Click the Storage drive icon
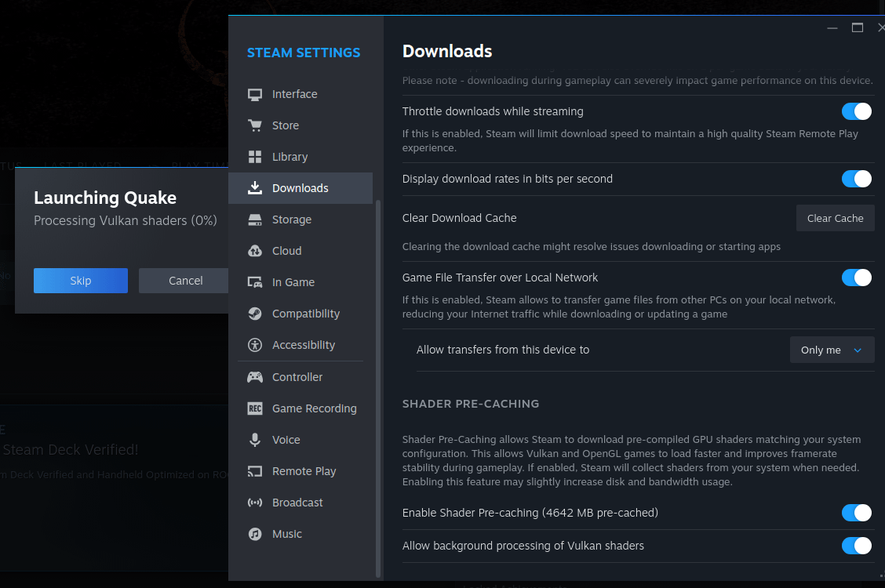This screenshot has height=588, width=885. (255, 220)
